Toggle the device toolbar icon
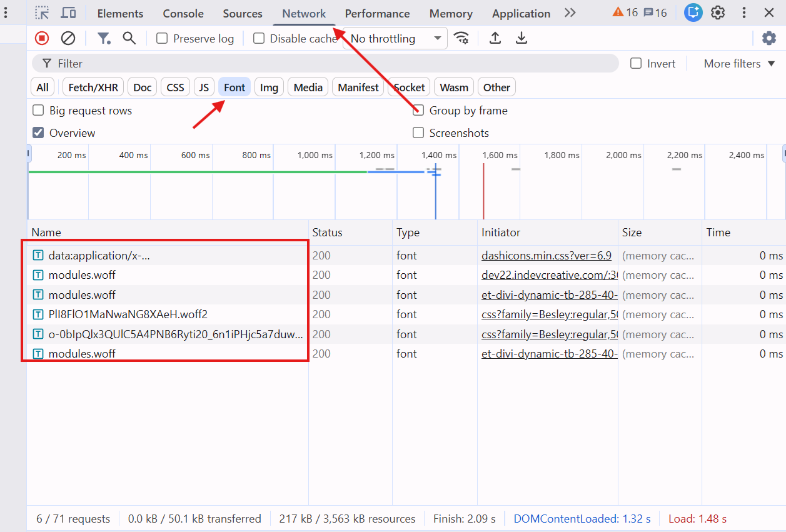Viewport: 786px width, 532px height. 68,13
